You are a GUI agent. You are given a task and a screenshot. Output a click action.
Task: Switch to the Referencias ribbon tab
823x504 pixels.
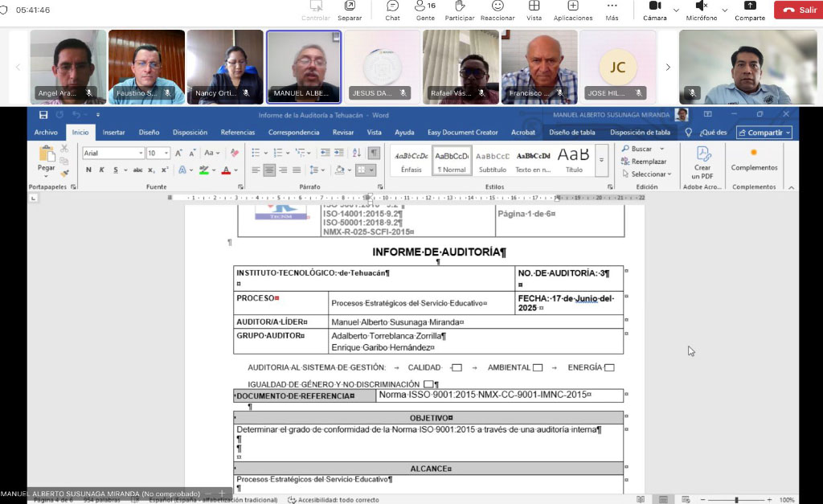tap(237, 133)
